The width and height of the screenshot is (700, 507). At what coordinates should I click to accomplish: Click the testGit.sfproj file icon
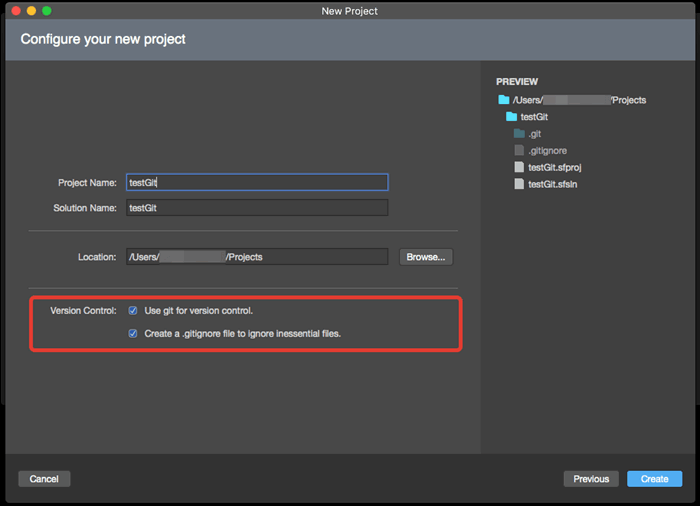(519, 167)
